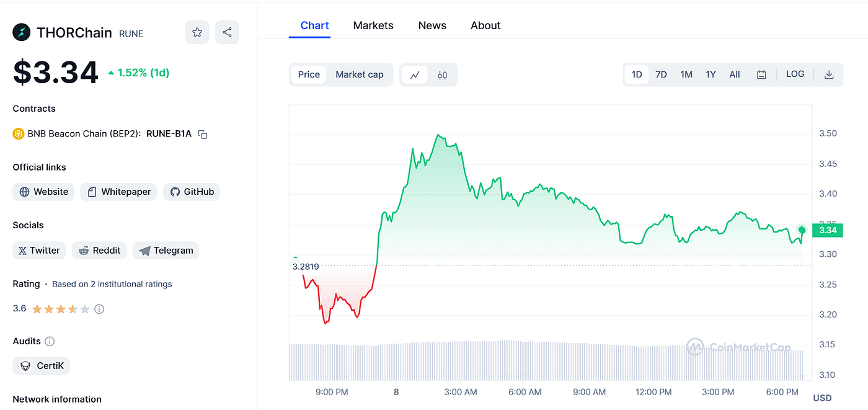Download chart data with download icon
Viewport: 868px width, 410px height.
tap(829, 74)
